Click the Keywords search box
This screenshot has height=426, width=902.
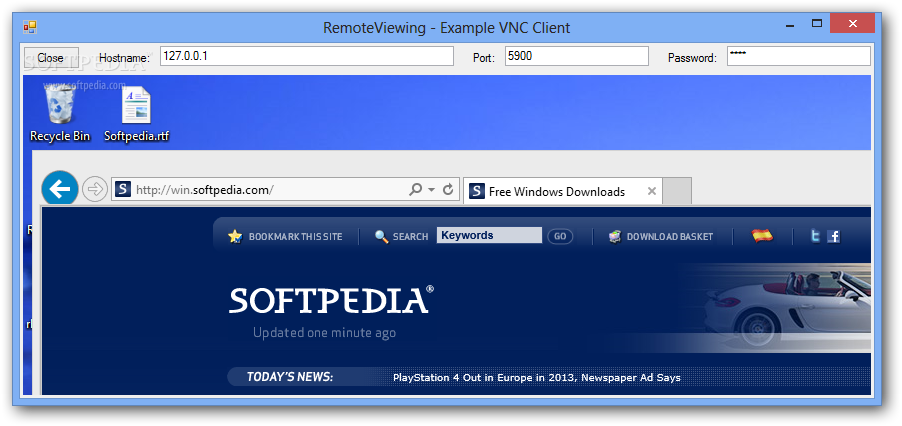point(489,236)
